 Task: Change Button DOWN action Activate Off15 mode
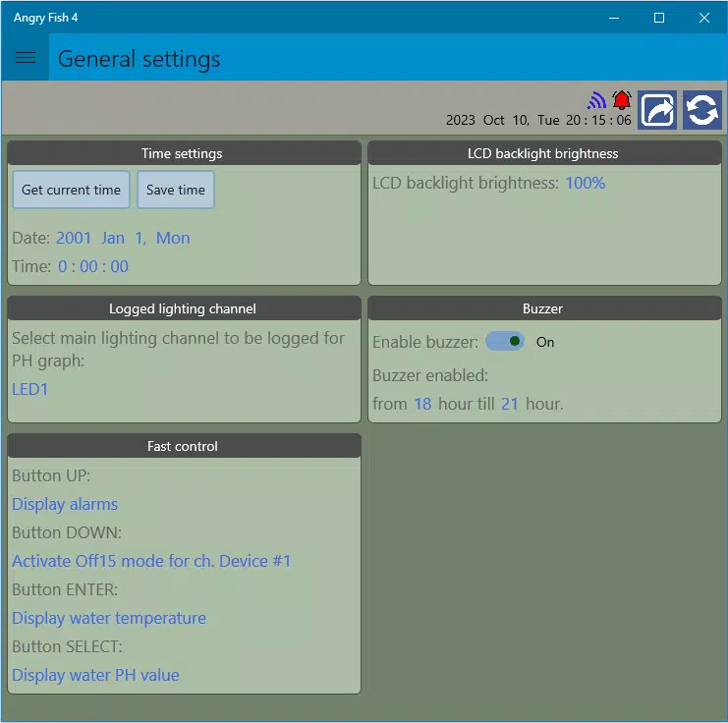[x=151, y=561]
